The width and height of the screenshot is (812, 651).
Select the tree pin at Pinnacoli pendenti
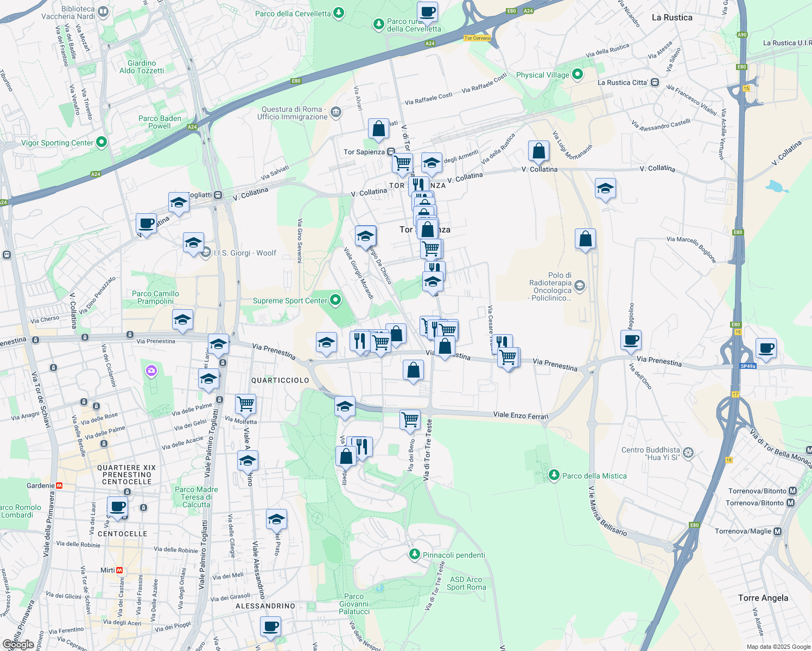click(414, 554)
